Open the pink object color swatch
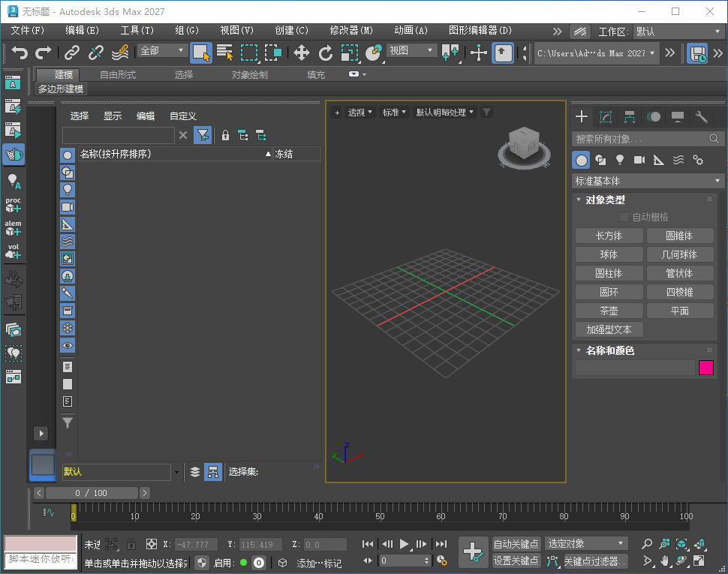728x574 pixels. (706, 368)
